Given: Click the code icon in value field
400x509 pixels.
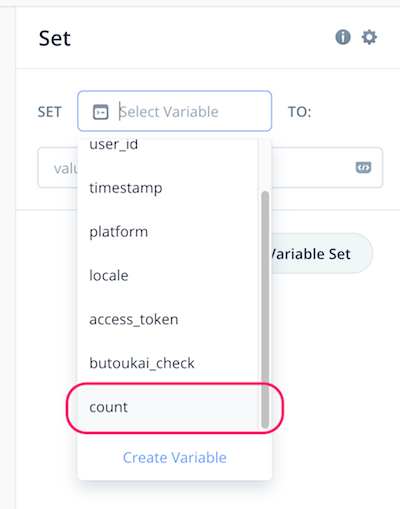Looking at the screenshot, I should tap(363, 167).
